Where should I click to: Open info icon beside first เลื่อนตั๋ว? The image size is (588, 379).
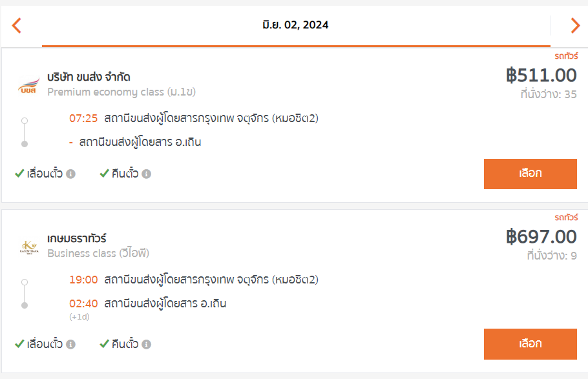pyautogui.click(x=70, y=174)
